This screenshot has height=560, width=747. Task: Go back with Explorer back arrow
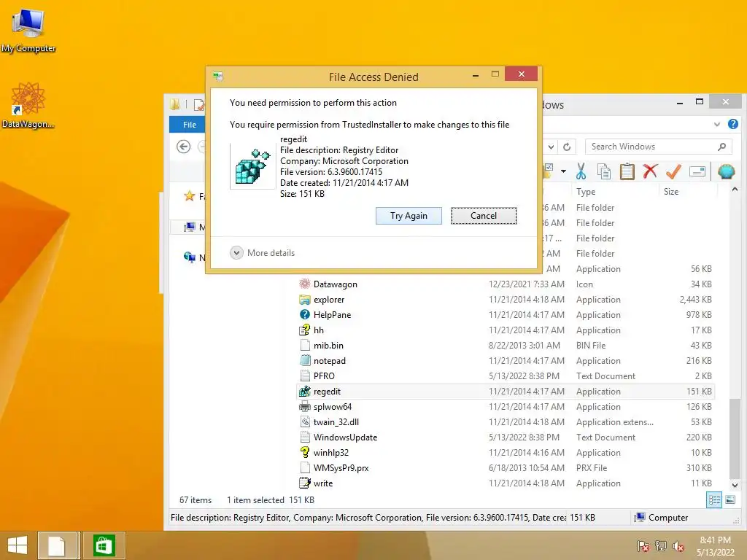coord(183,147)
